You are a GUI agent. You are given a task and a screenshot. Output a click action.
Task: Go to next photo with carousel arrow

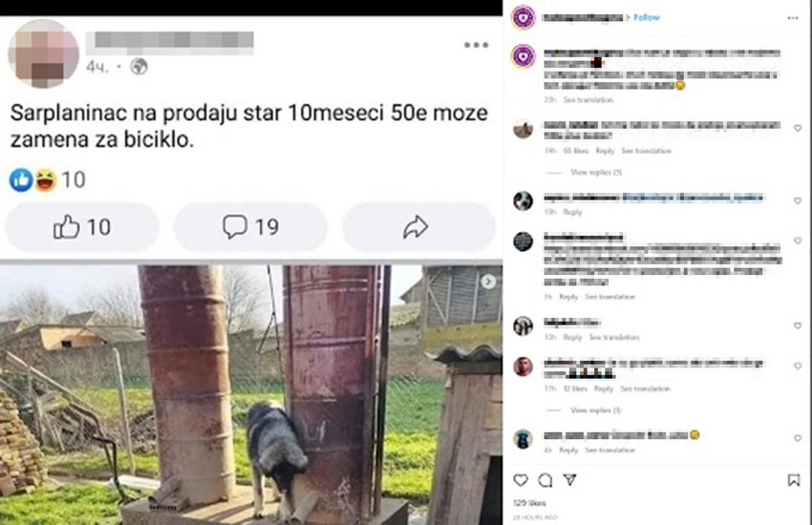488,282
